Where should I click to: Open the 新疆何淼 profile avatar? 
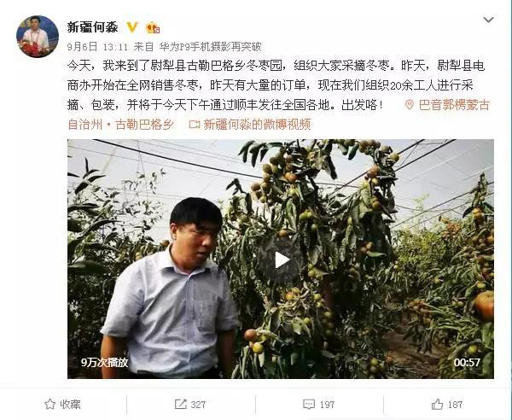(x=38, y=37)
